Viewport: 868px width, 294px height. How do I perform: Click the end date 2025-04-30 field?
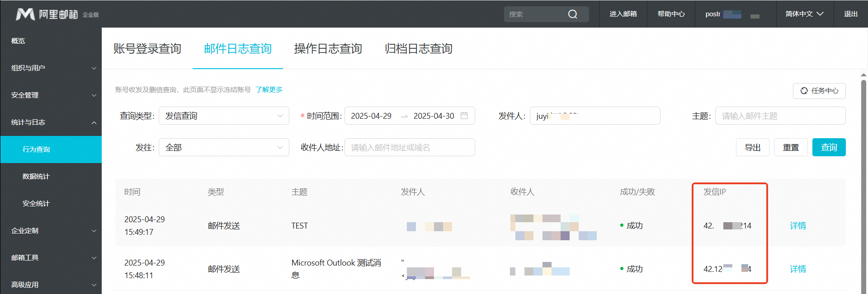coord(434,116)
